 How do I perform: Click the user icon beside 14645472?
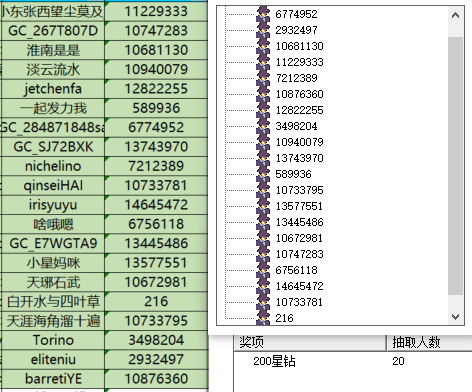pos(263,286)
